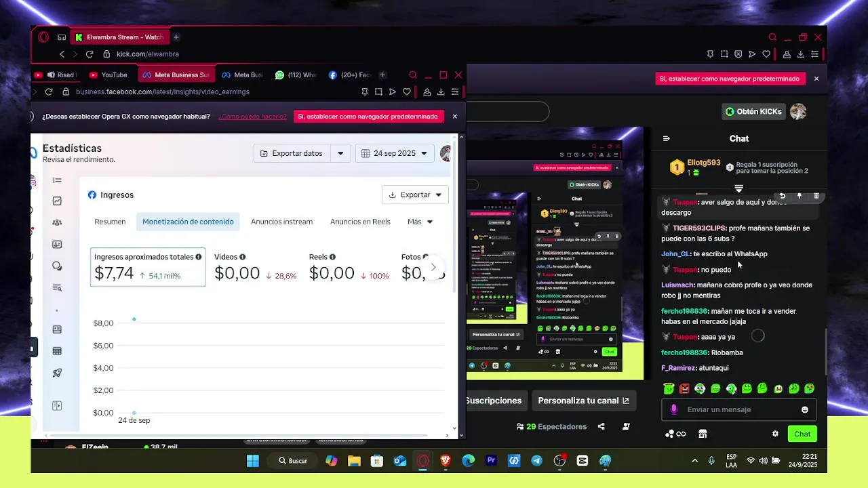This screenshot has height=488, width=868.
Task: Reload the Meta Business Suite page
Action: (x=49, y=91)
